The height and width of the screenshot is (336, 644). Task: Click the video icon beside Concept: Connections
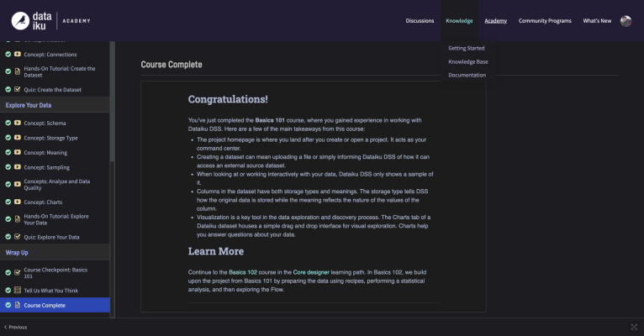pyautogui.click(x=18, y=54)
